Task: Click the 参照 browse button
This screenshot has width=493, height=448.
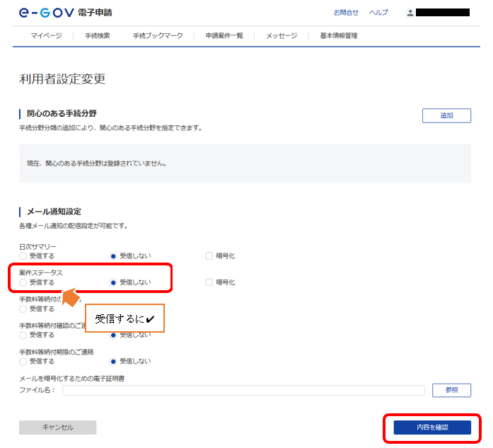Action: [451, 390]
